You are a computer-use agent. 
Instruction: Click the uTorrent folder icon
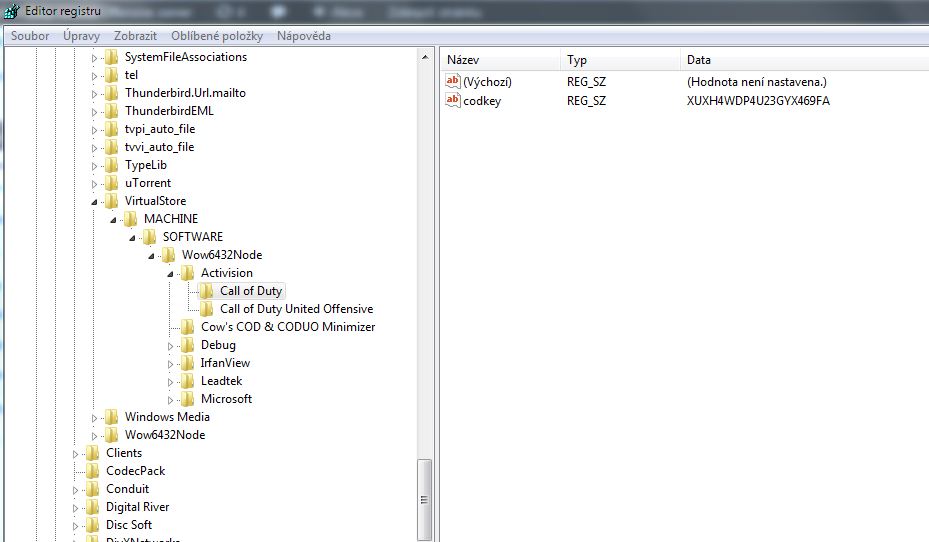111,182
